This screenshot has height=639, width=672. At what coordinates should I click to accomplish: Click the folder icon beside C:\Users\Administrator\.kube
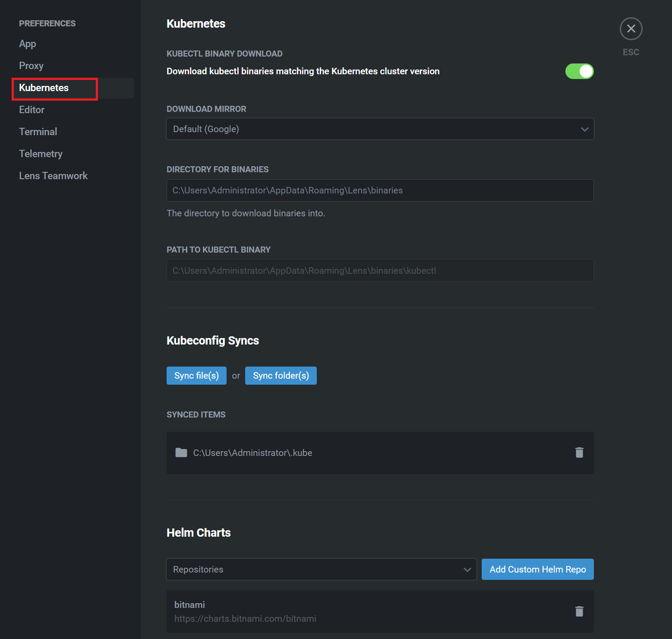point(181,452)
